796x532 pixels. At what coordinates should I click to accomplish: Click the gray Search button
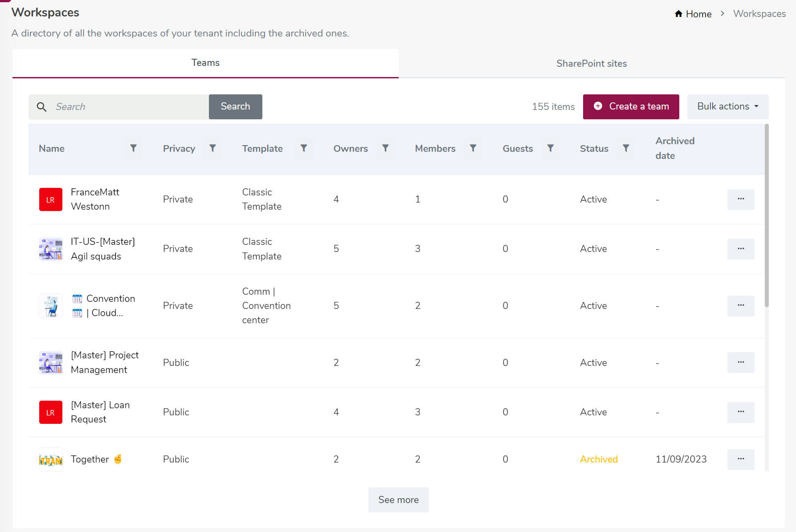235,106
